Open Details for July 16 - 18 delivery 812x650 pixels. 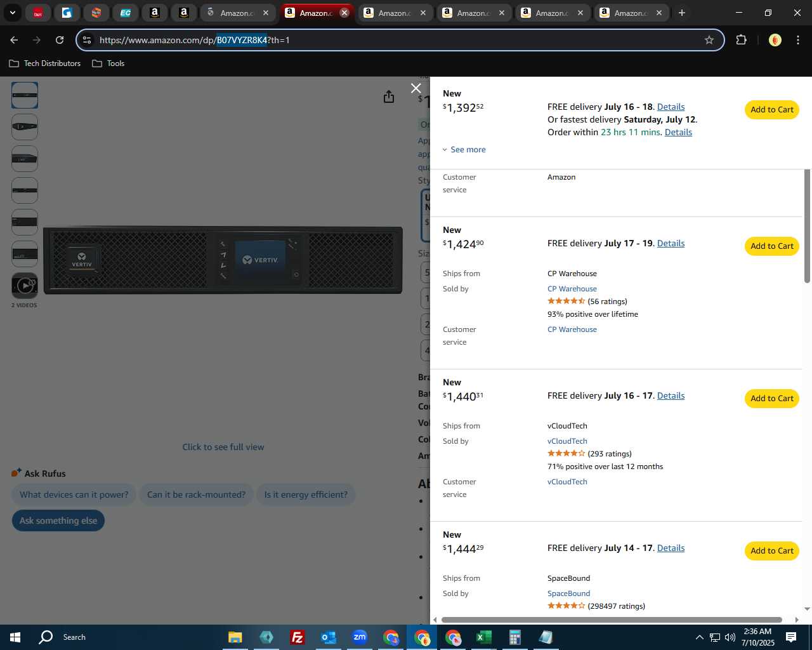[x=671, y=107]
